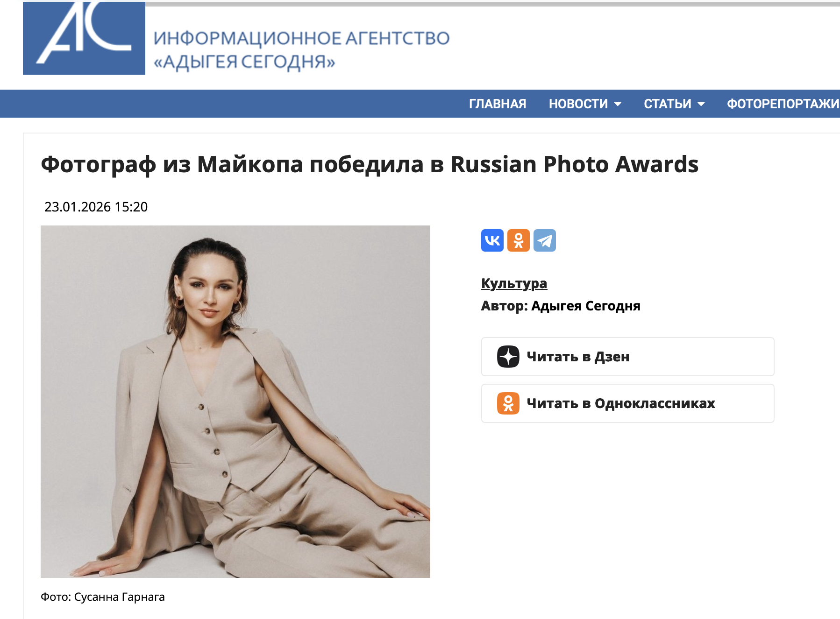The height and width of the screenshot is (619, 840).
Task: Open the Информационное агентство Адыгея Сегодня title
Action: click(301, 50)
